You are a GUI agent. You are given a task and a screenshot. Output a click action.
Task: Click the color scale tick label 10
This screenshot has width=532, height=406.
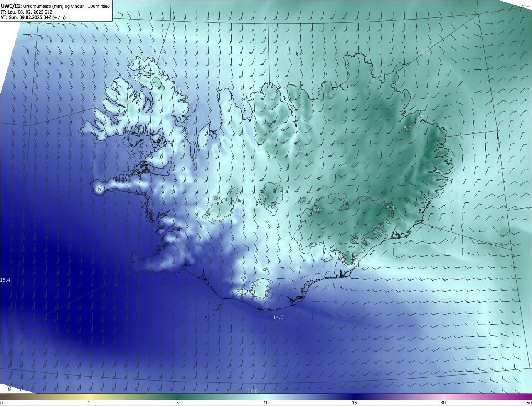coord(266,403)
